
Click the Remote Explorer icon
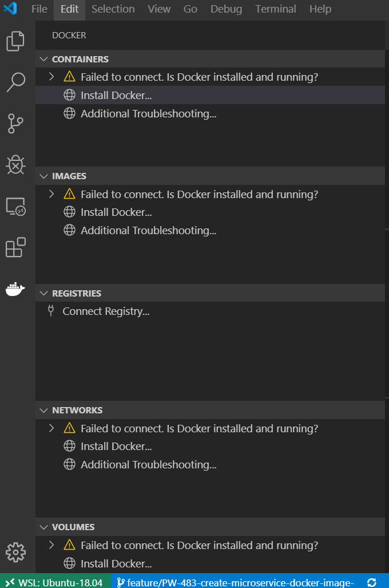coord(15,206)
